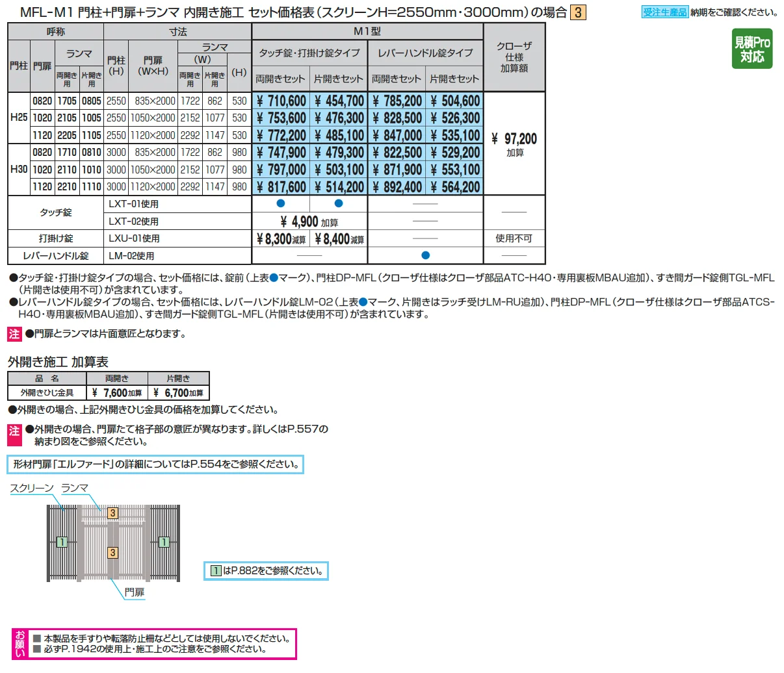
Task: Select the タッチ錠・打掛け錠タイプ header
Action: tap(309, 53)
